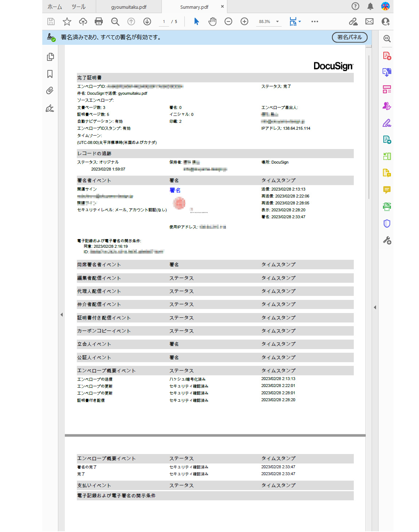Click the レコードの追跡 section header

tap(215, 153)
